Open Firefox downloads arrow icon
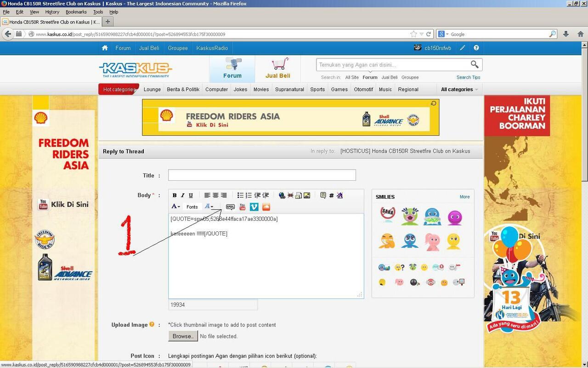The height and width of the screenshot is (368, 588). coord(566,34)
